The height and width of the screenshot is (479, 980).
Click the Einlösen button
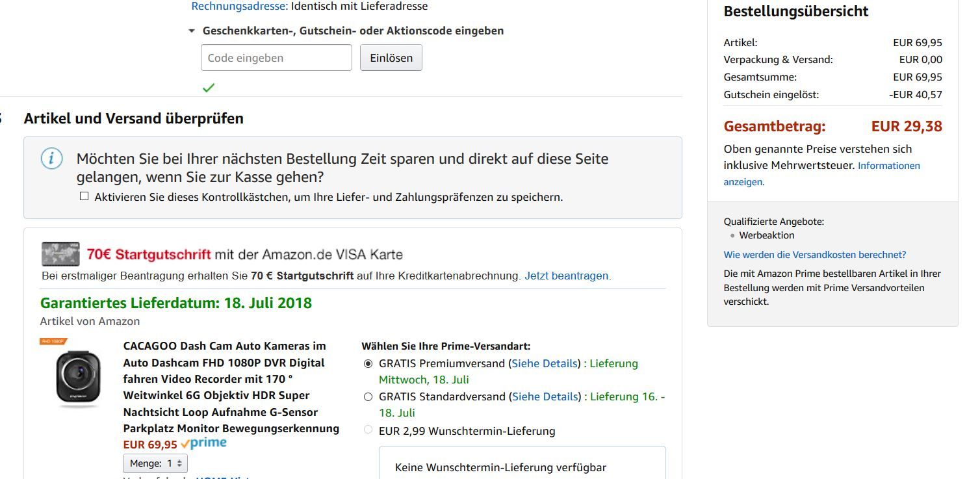point(391,58)
